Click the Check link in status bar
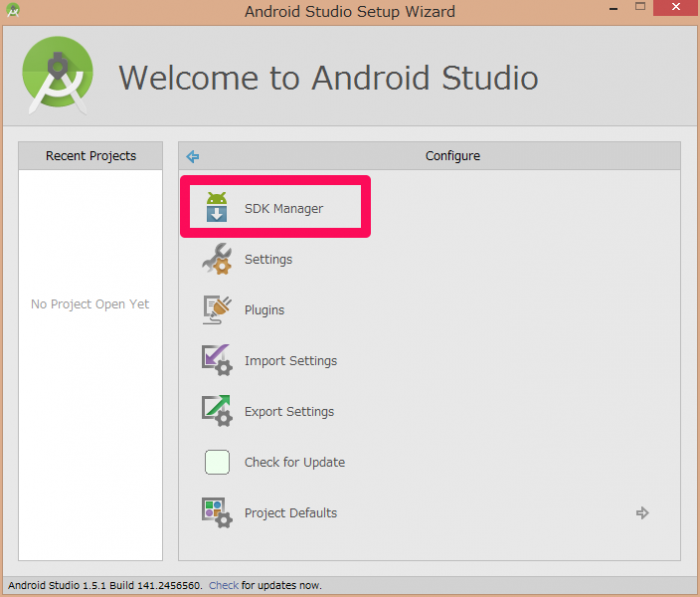 (x=224, y=585)
